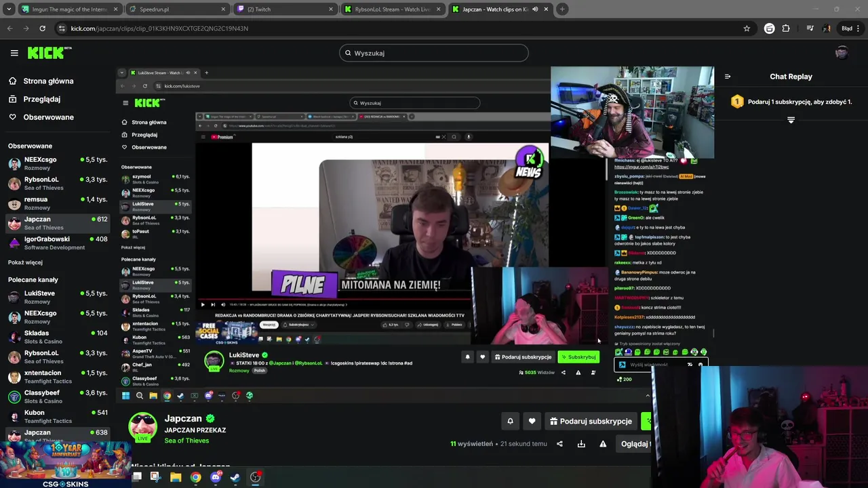Expand followed channels with Pokaż więcej
The height and width of the screenshot is (488, 868).
[x=25, y=262]
